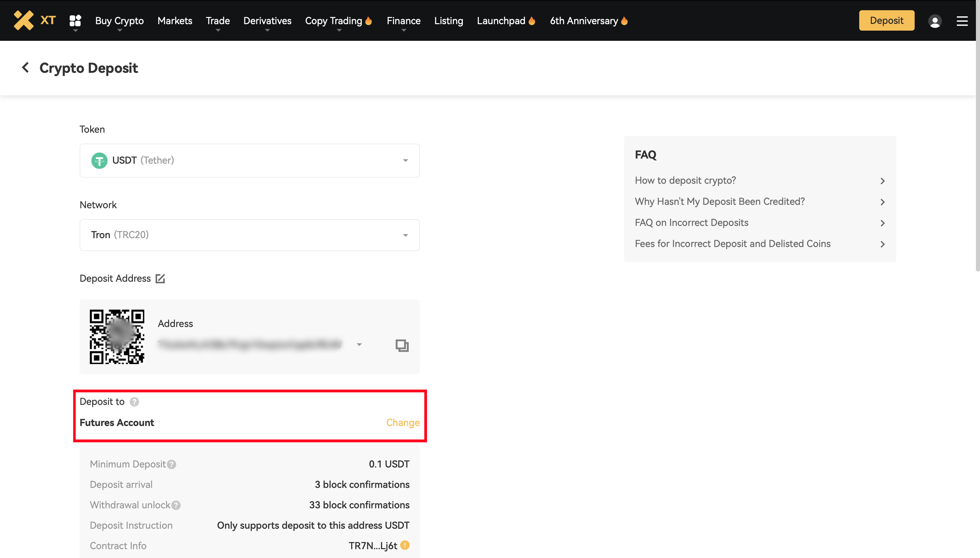Click the Crypto Deposit page title
This screenshot has width=980, height=558.
click(x=88, y=68)
